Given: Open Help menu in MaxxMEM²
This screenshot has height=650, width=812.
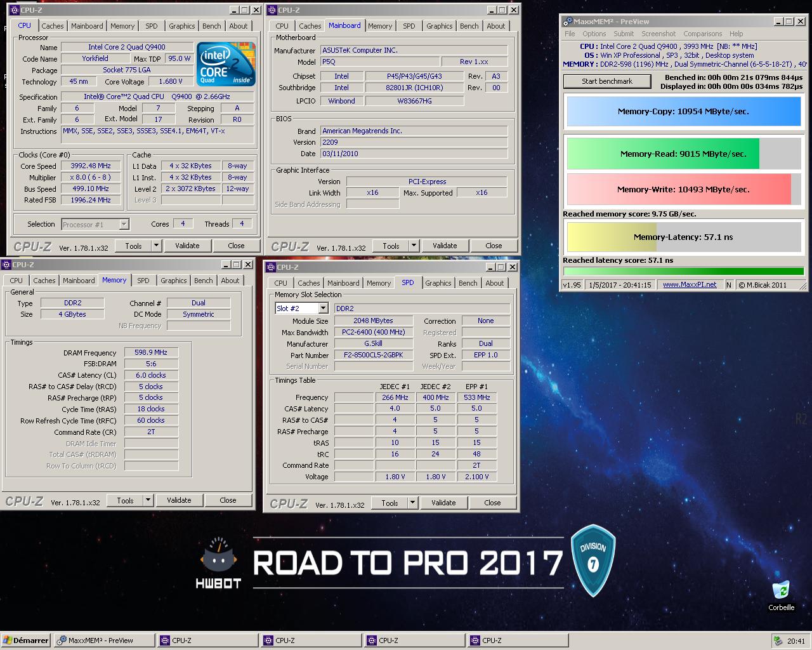Looking at the screenshot, I should coord(736,34).
